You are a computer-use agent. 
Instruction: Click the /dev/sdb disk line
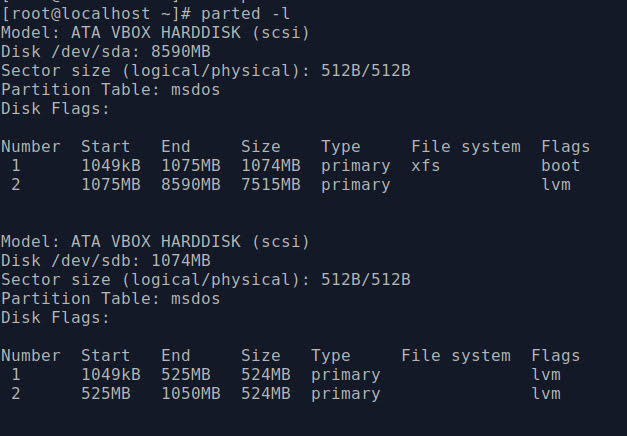pos(106,261)
